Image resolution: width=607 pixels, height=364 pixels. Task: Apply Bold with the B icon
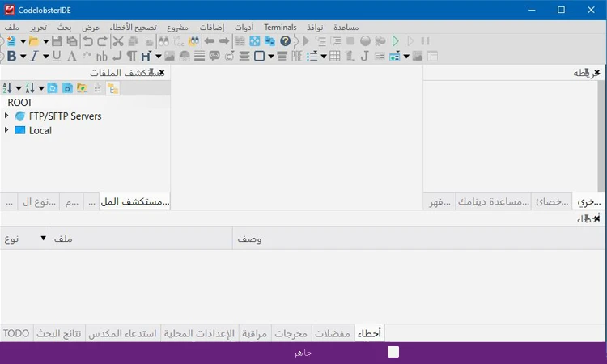tap(11, 57)
